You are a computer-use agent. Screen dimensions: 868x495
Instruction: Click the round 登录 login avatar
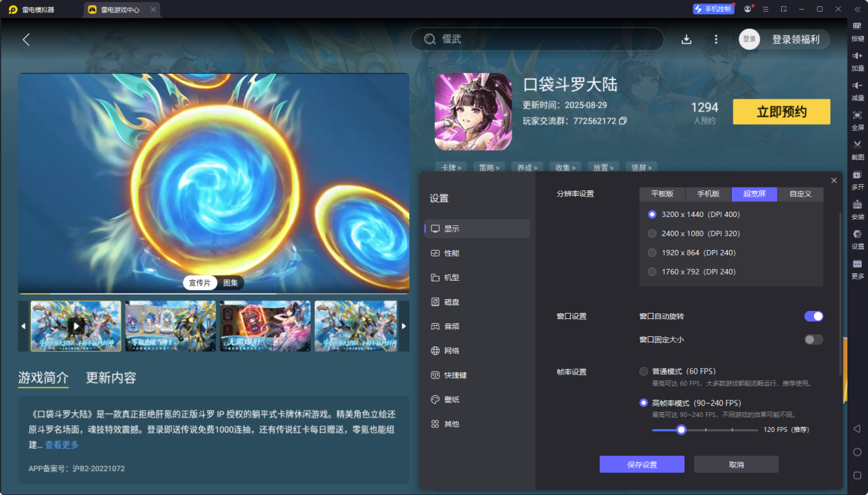pos(750,40)
